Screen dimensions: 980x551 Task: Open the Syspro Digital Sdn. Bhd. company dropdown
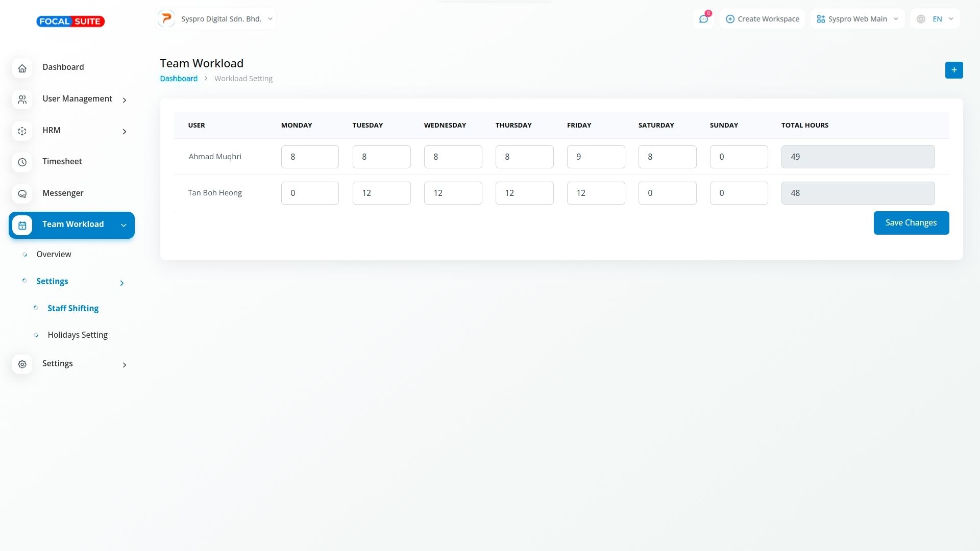[215, 19]
